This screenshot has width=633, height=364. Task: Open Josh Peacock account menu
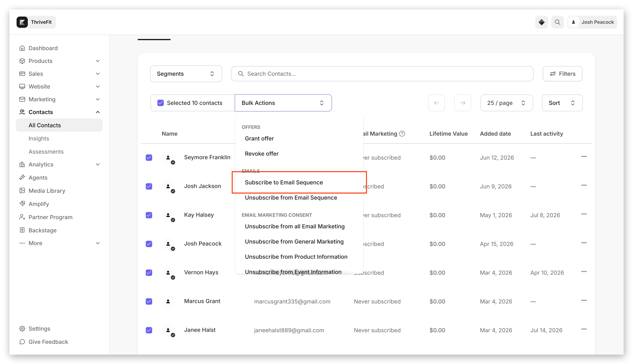coord(592,22)
